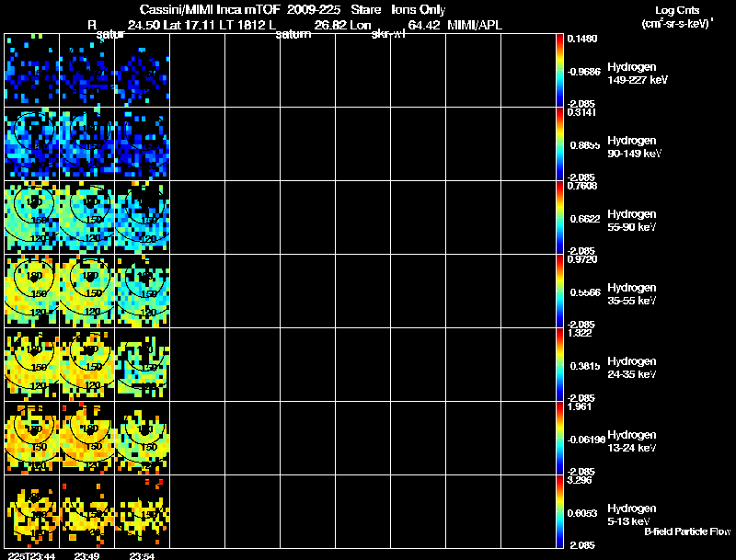The width and height of the screenshot is (736, 560).
Task: Click the 55-90 keV image at 23:49
Action: (86, 218)
